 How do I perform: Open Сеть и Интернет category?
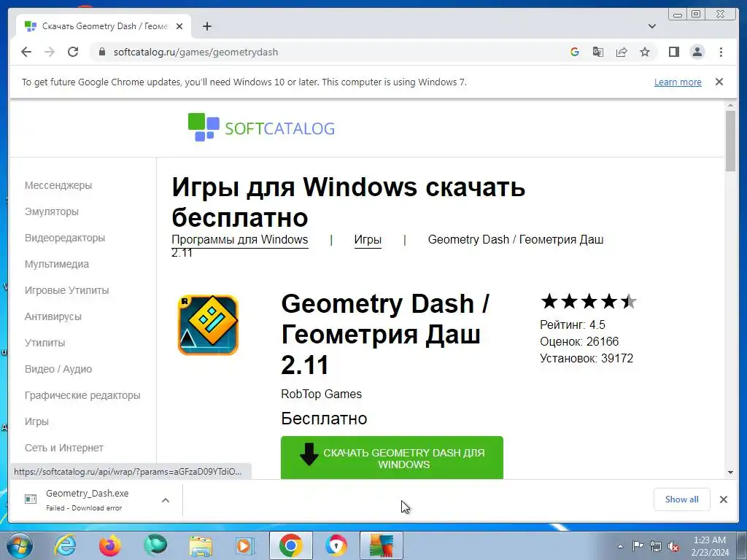point(64,448)
